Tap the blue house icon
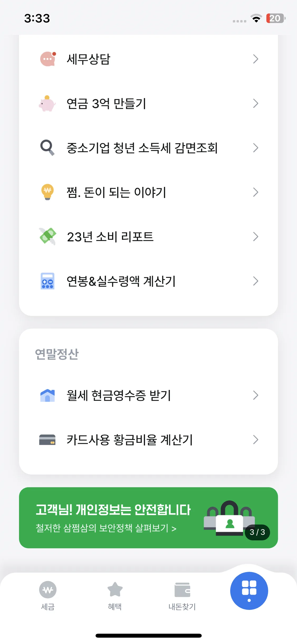Image resolution: width=297 pixels, height=644 pixels. [x=48, y=395]
